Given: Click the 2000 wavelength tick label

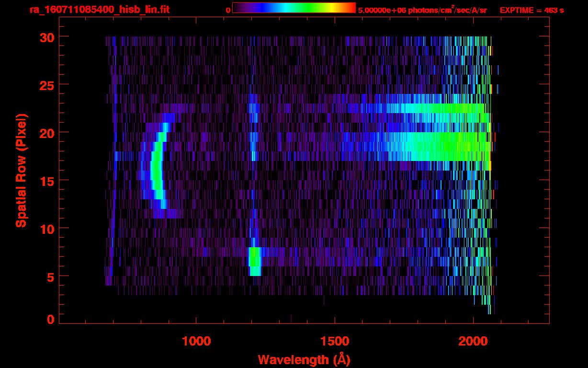Looking at the screenshot, I should pyautogui.click(x=473, y=341).
